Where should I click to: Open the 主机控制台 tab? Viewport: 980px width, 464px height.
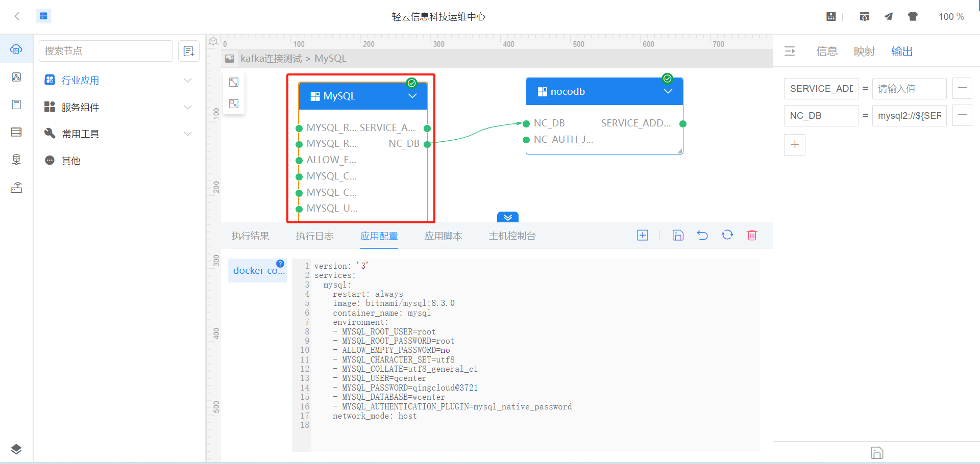click(512, 236)
